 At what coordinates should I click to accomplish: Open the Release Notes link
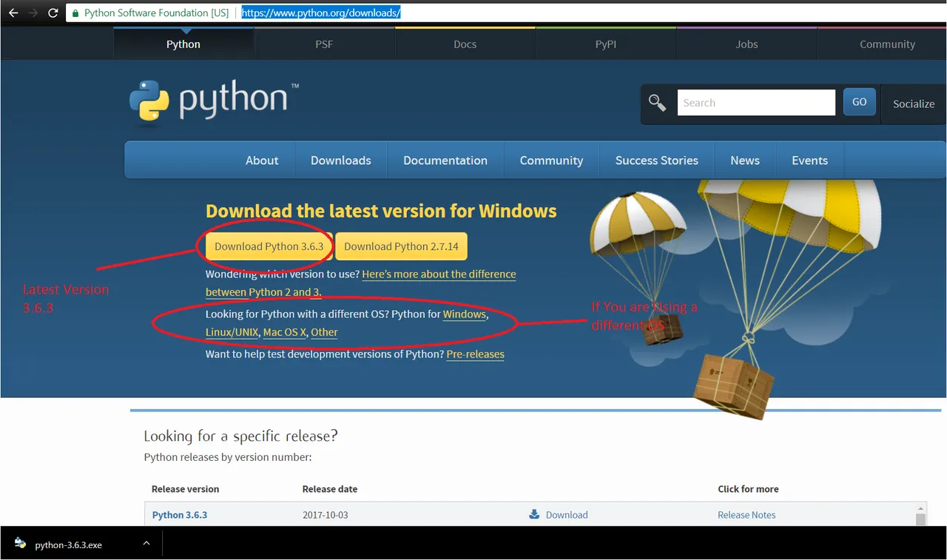point(747,515)
